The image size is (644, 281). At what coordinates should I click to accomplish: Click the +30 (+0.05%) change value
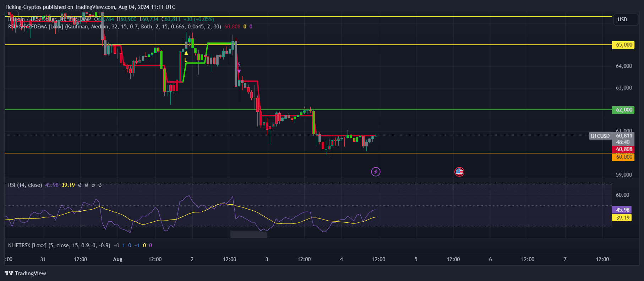point(199,19)
